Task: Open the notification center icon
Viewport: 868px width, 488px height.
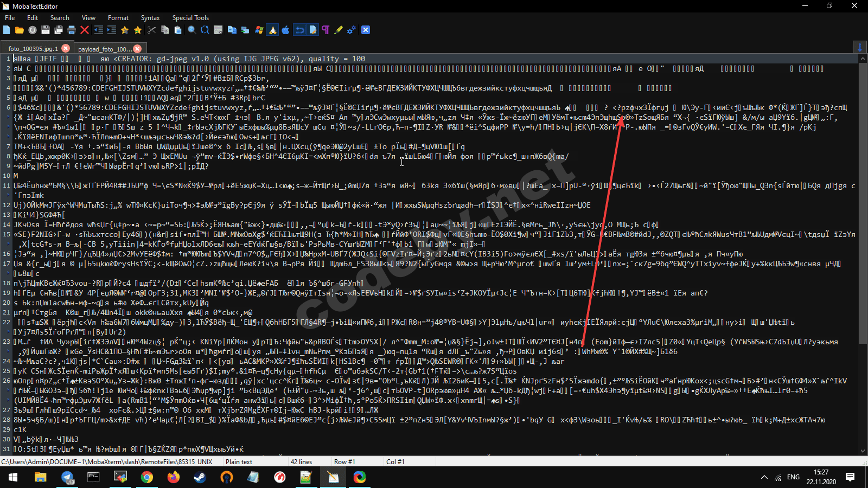Action: point(850,477)
